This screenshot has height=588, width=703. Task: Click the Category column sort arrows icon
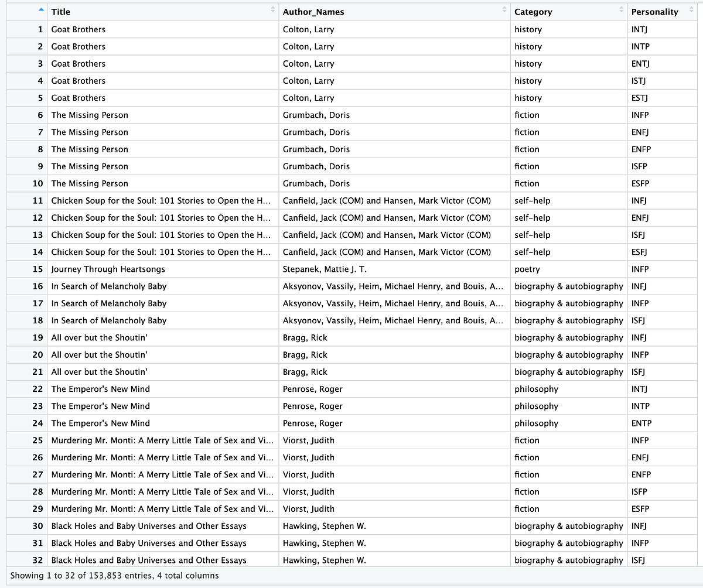pyautogui.click(x=622, y=11)
